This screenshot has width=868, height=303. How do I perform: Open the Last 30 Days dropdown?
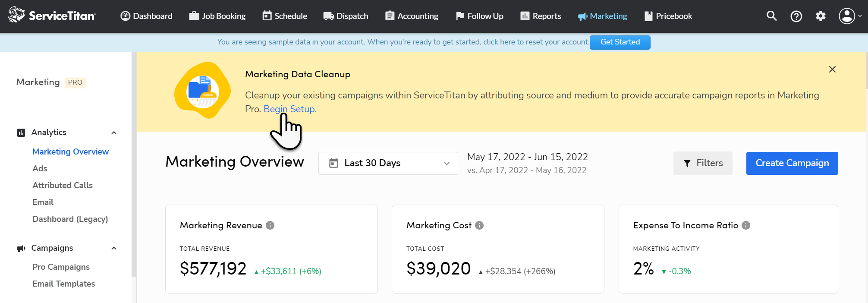tap(388, 163)
